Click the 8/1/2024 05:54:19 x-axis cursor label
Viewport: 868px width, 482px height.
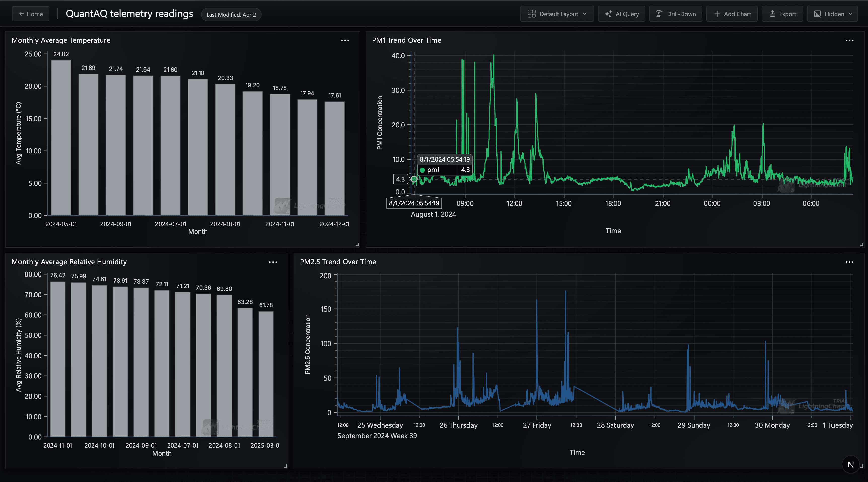coord(414,203)
